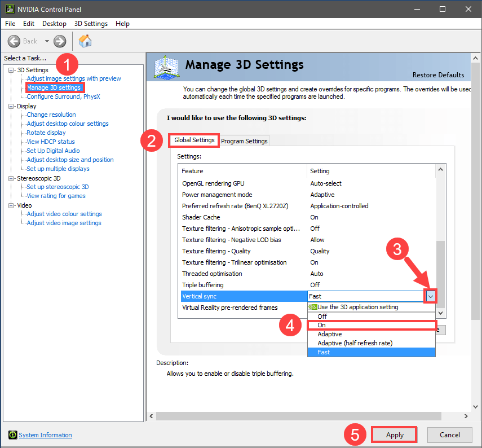
Task: Open the 3D Settings menu
Action: tap(91, 24)
